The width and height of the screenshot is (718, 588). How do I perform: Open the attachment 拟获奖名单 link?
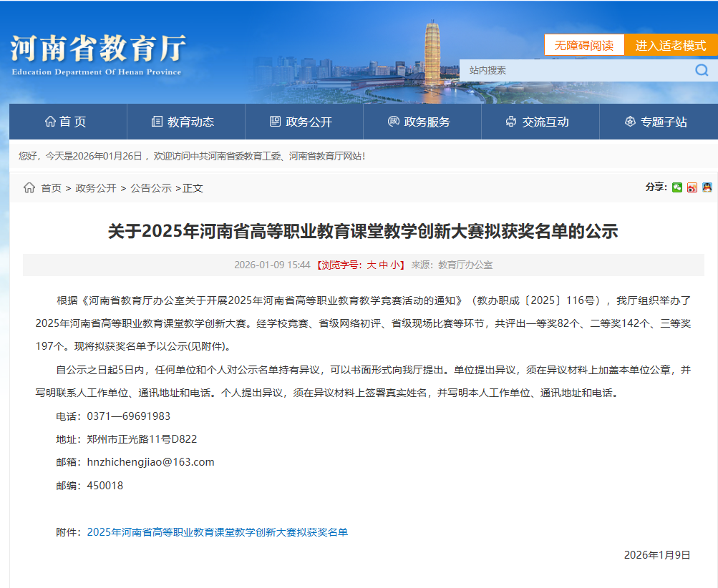point(217,532)
